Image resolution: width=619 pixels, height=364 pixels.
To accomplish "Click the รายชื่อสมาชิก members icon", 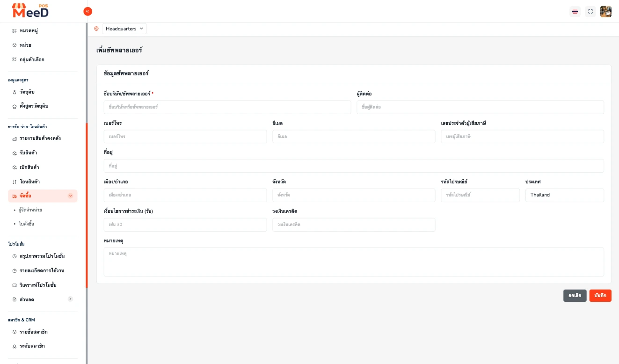I will (x=15, y=332).
